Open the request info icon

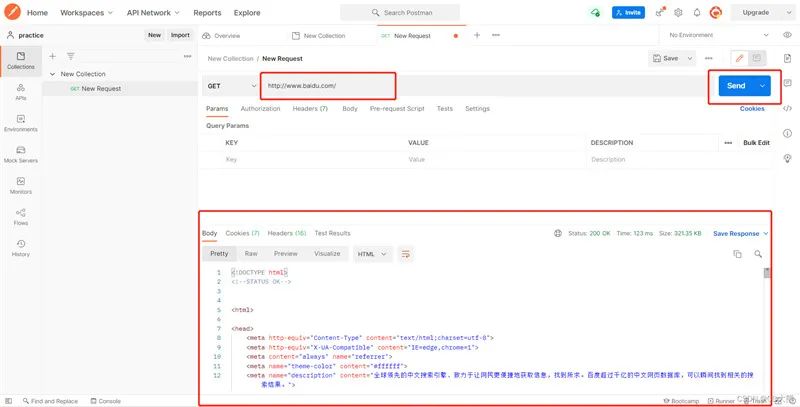point(787,134)
